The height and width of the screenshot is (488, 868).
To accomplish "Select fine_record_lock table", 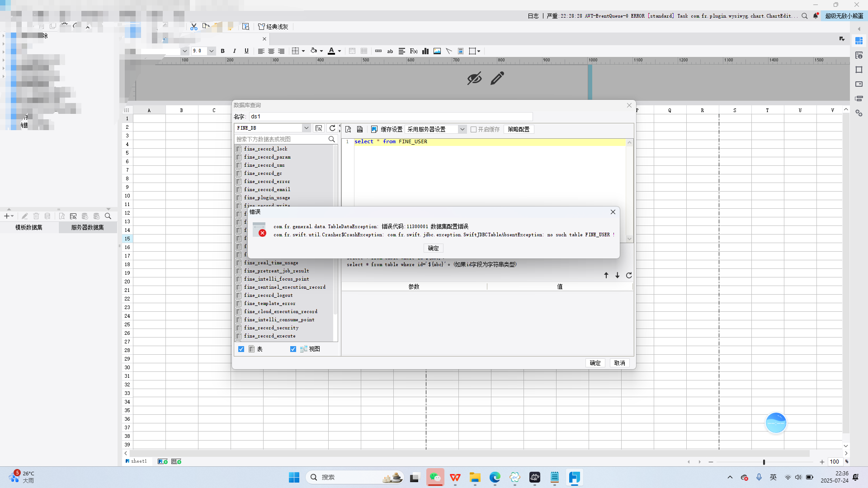I will [x=266, y=149].
